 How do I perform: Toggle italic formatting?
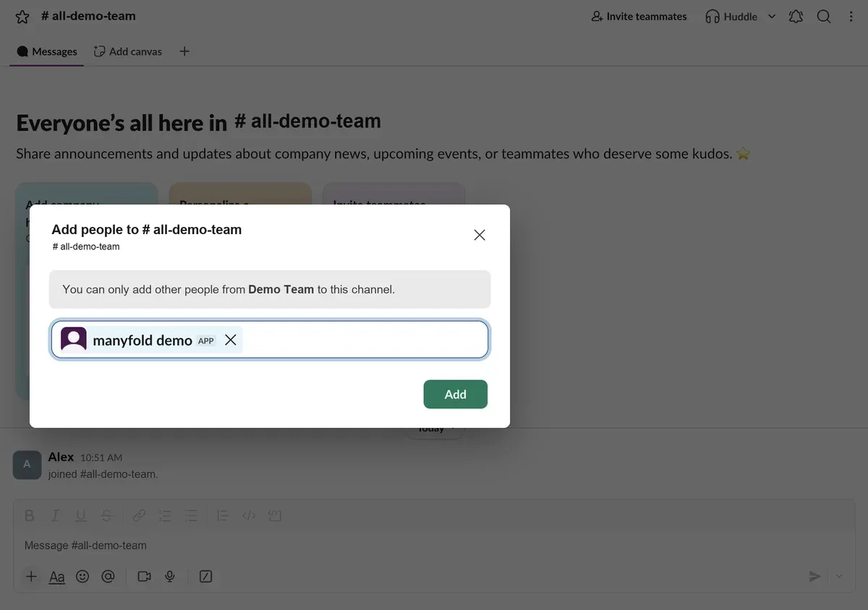(x=55, y=516)
